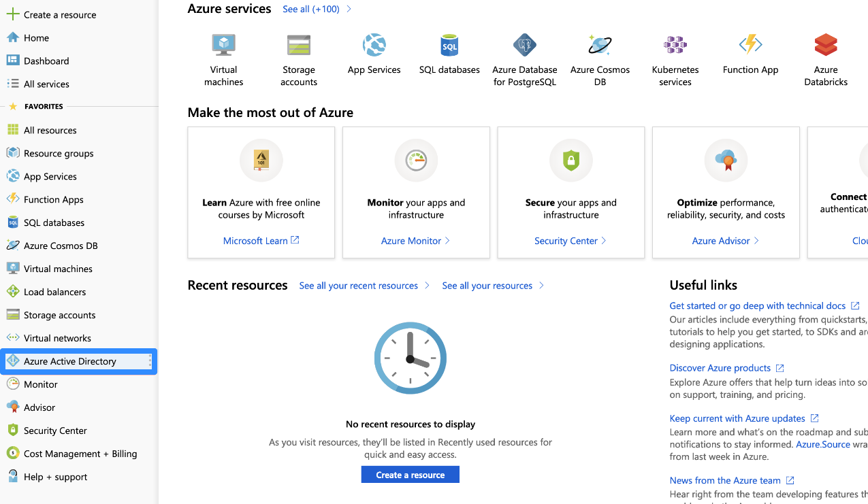Open the Help + support icon
This screenshot has width=868, height=504.
click(12, 477)
